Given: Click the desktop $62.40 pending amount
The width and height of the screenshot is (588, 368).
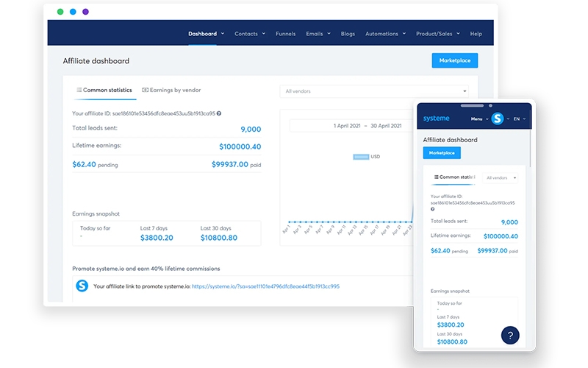Looking at the screenshot, I should coord(84,164).
